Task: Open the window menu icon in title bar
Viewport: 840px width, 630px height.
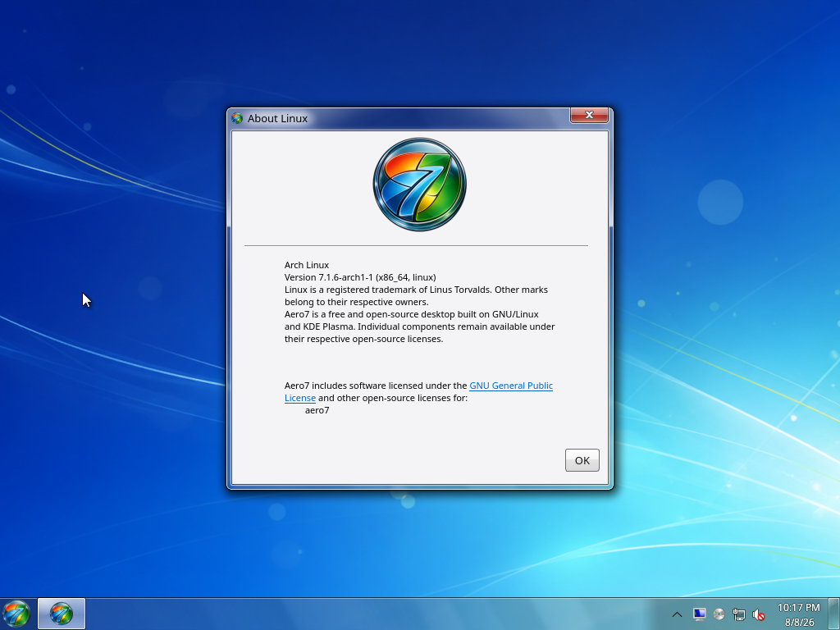Action: (237, 118)
